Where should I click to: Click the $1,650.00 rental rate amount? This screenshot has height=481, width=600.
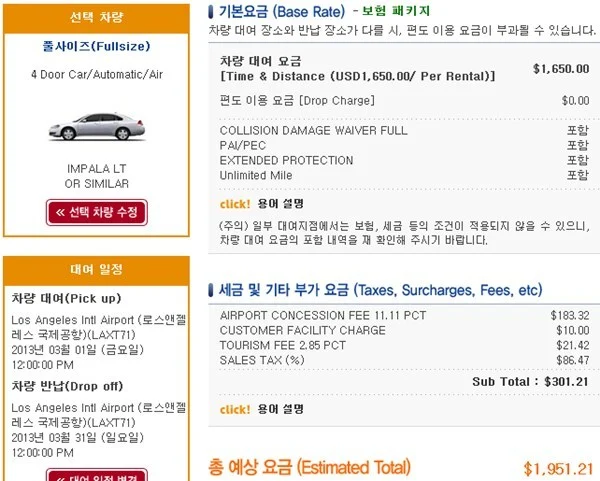pos(561,69)
